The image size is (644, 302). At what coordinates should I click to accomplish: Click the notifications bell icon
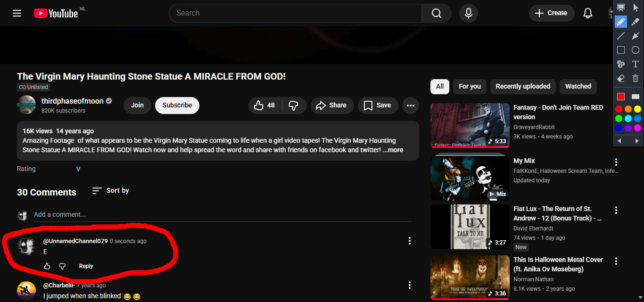click(x=587, y=13)
